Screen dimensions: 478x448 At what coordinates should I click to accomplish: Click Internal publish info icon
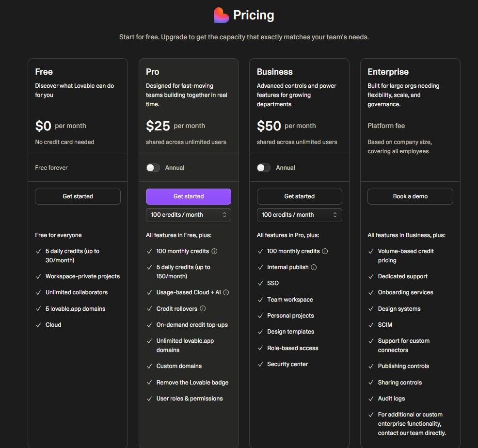coord(314,268)
